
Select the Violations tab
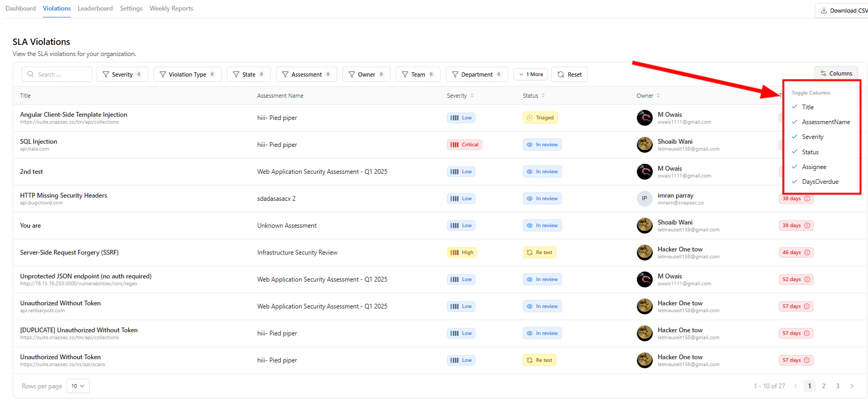point(56,8)
